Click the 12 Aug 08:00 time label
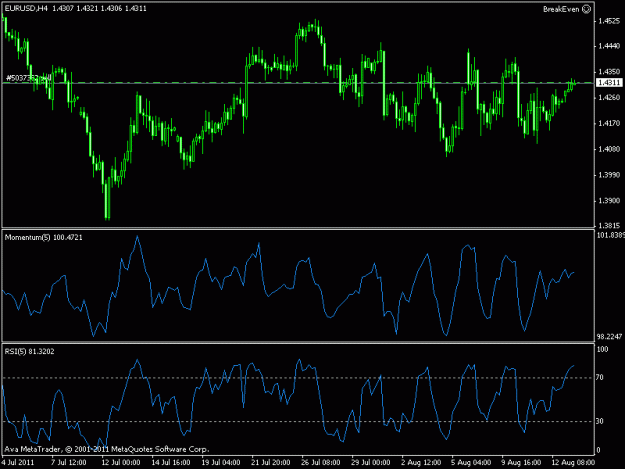Image resolution: width=625 pixels, height=469 pixels. click(573, 462)
